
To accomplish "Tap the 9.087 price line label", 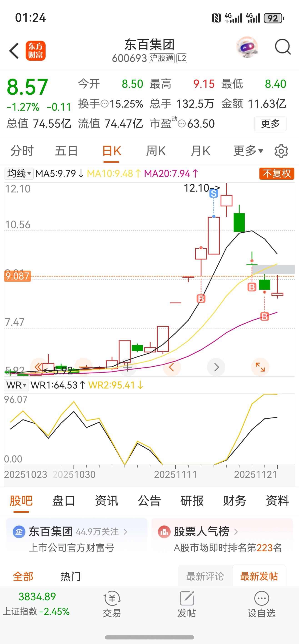I will [x=17, y=276].
